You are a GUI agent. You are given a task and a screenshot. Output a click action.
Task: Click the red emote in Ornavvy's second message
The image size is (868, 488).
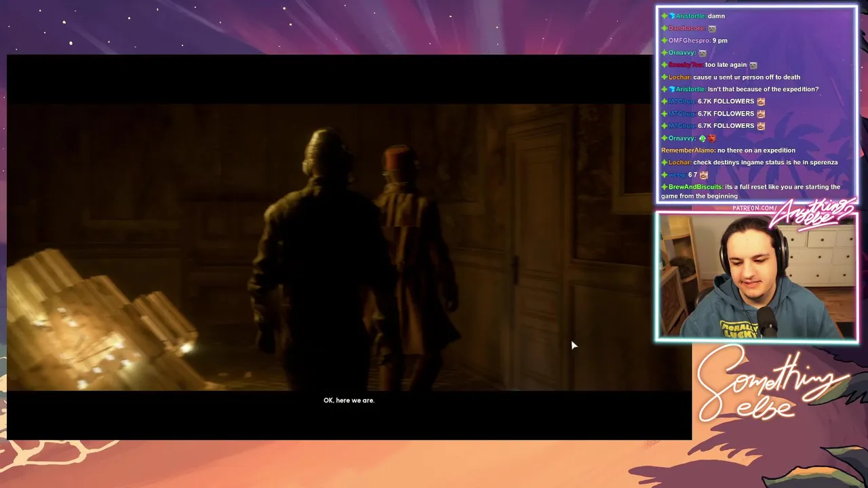point(711,138)
